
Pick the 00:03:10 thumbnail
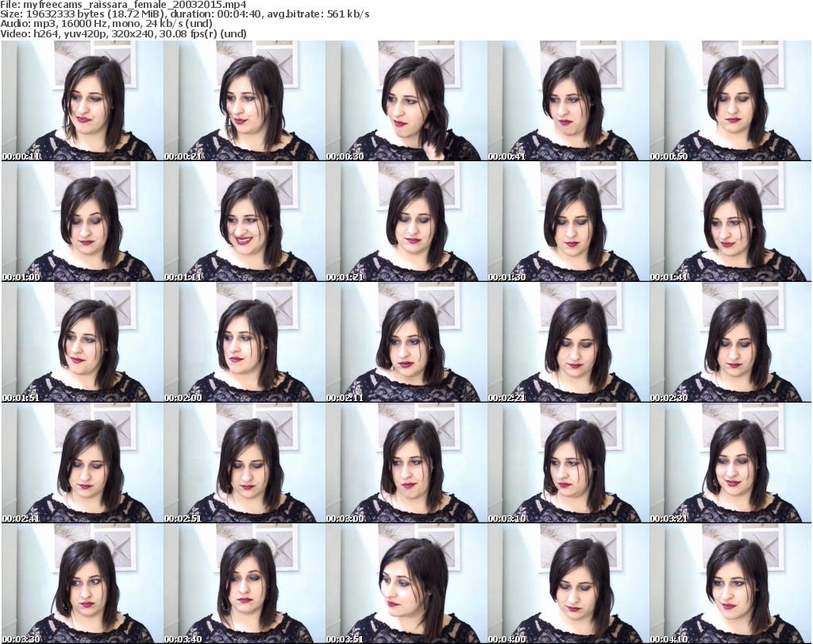(568, 463)
